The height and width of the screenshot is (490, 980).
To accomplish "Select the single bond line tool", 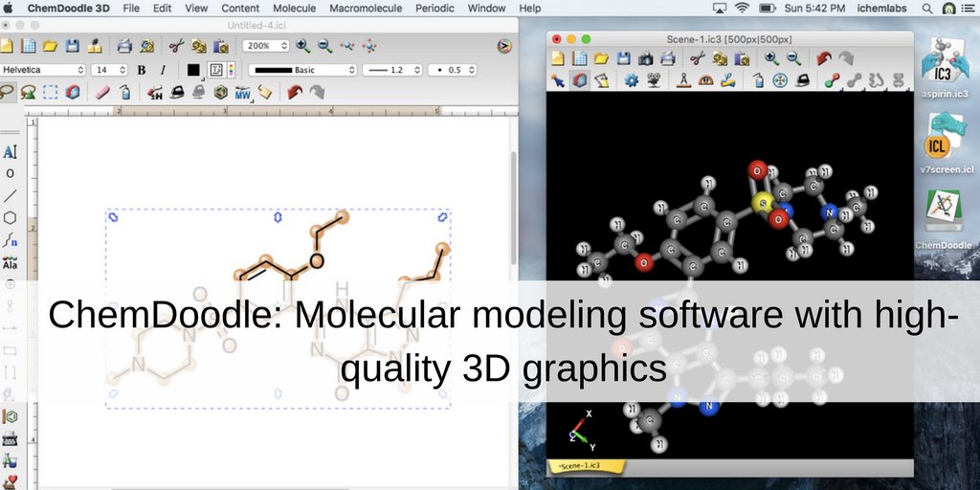I will (10, 195).
